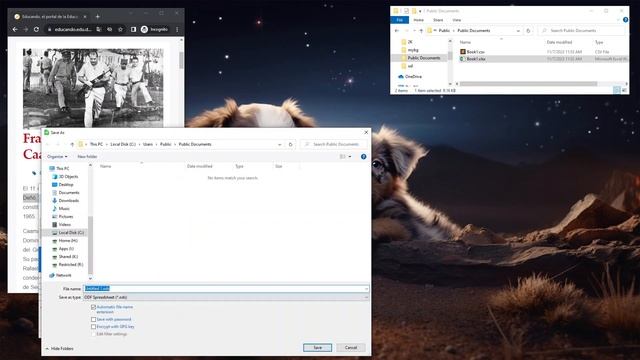Enable Save with password checkbox
640x360 pixels.
coord(93,320)
